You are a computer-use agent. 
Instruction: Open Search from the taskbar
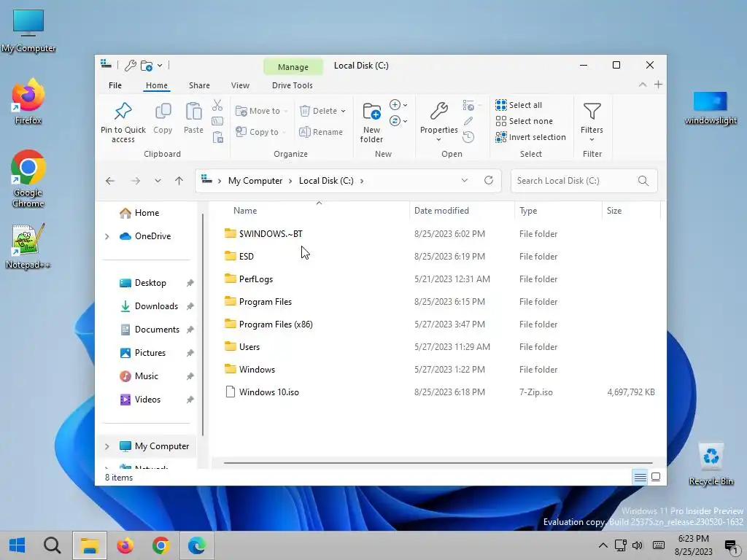click(x=53, y=545)
